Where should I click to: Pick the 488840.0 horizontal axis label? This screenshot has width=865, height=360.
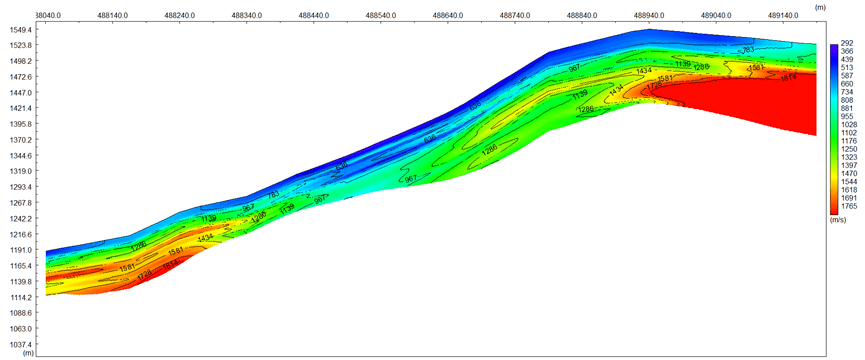click(582, 16)
